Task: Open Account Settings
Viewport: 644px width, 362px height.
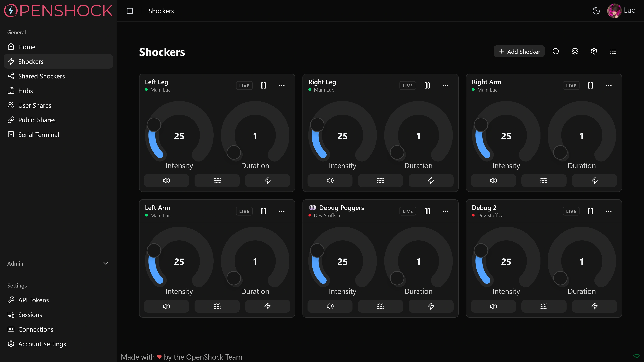Action: pyautogui.click(x=58, y=344)
